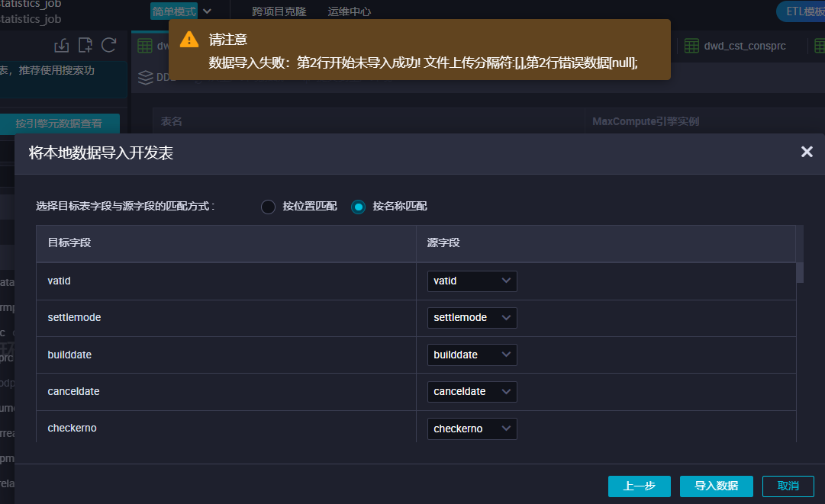Select match by name radio option

click(358, 207)
